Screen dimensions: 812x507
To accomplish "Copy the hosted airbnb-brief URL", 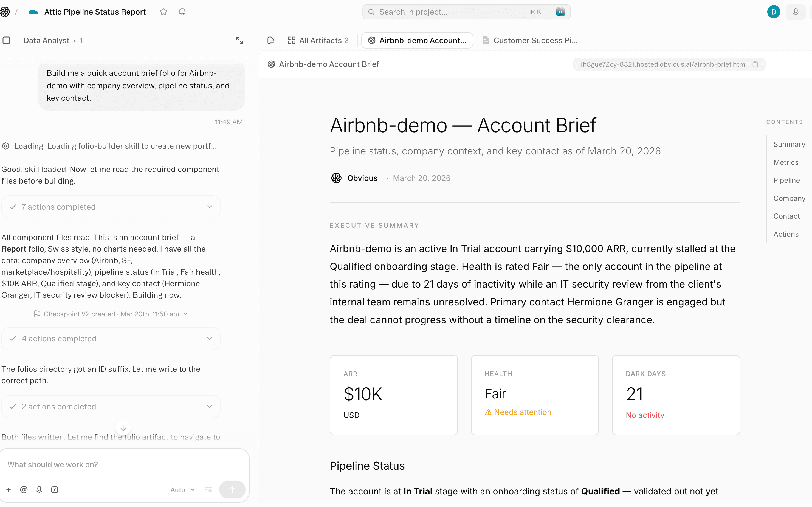I will (x=755, y=64).
